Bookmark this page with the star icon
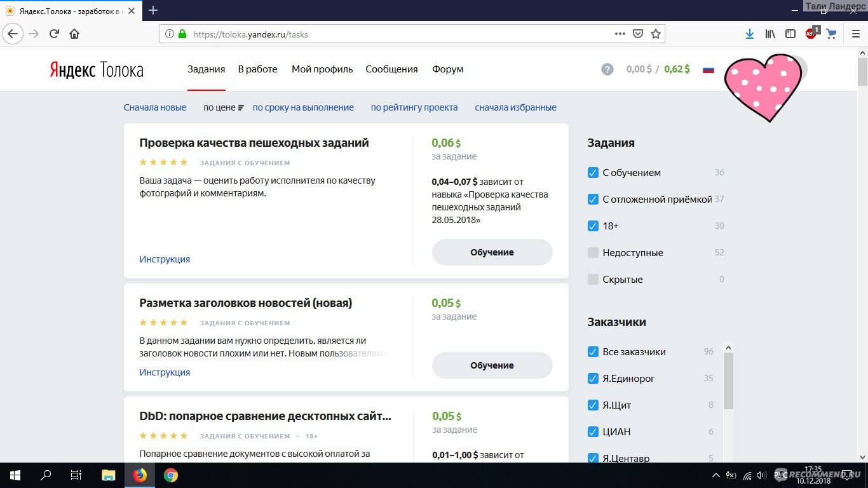The height and width of the screenshot is (488, 868). click(x=655, y=34)
